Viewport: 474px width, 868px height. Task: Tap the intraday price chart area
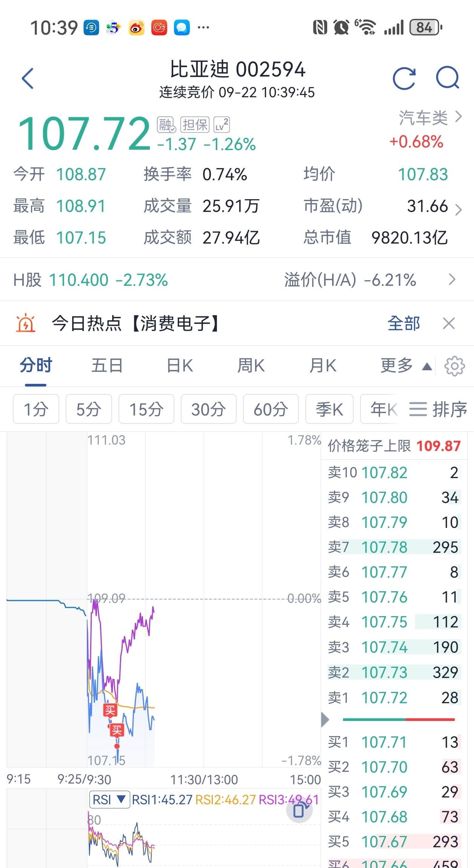coord(164,600)
